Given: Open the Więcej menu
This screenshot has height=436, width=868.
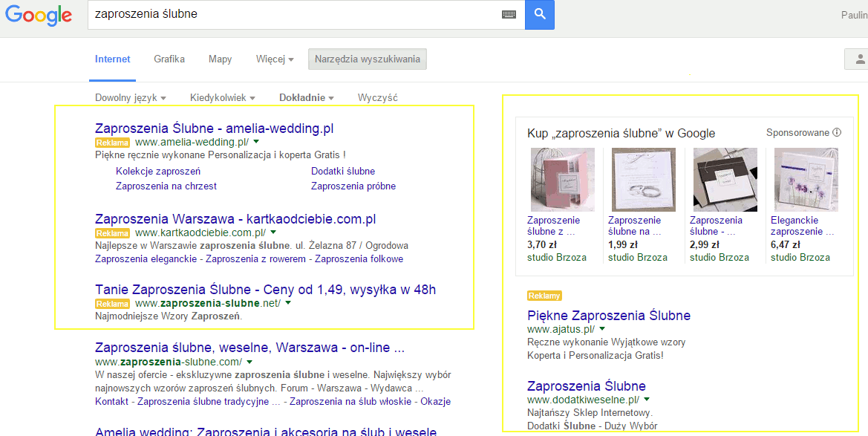Looking at the screenshot, I should pyautogui.click(x=275, y=59).
